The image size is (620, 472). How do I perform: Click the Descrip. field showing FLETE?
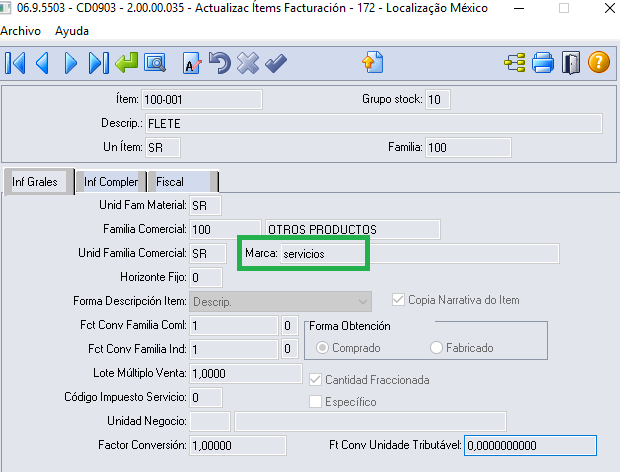point(374,124)
